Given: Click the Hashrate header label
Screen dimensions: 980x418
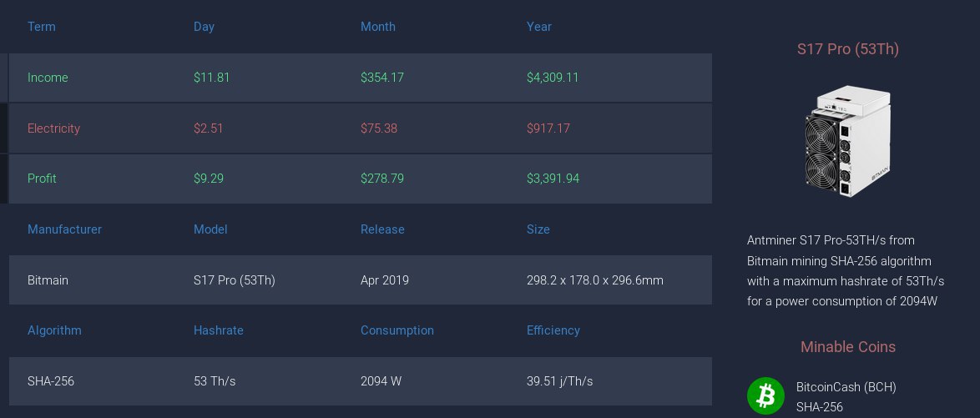Looking at the screenshot, I should click(219, 330).
